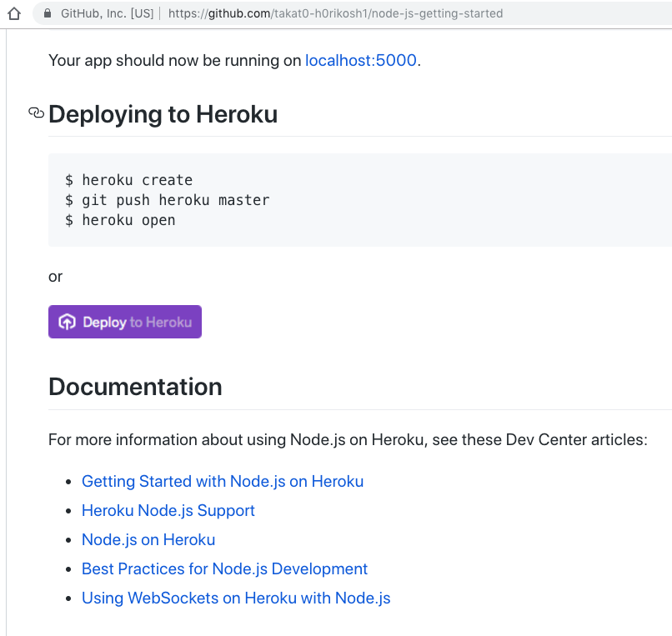Click the GitHub, Inc. [US] certificate label
The width and height of the screenshot is (672, 636).
pos(108,13)
